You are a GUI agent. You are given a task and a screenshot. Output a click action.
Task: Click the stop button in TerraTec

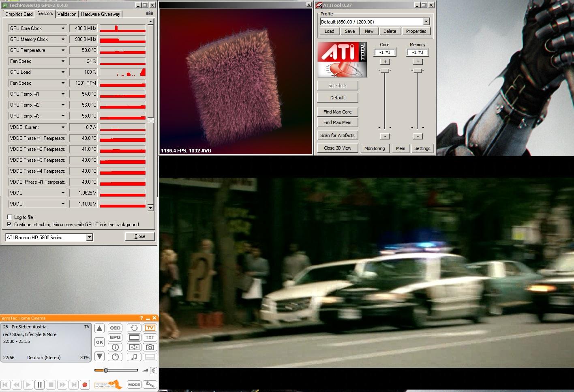click(x=51, y=384)
